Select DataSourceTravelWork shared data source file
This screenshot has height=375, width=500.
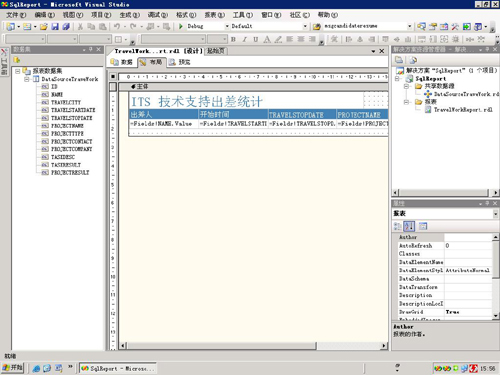coord(466,94)
